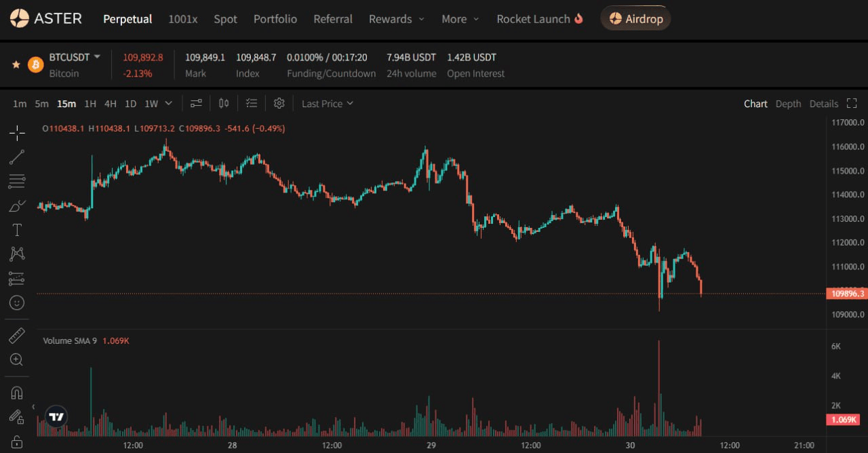This screenshot has width=868, height=453.
Task: Open chart settings gear
Action: point(279,103)
